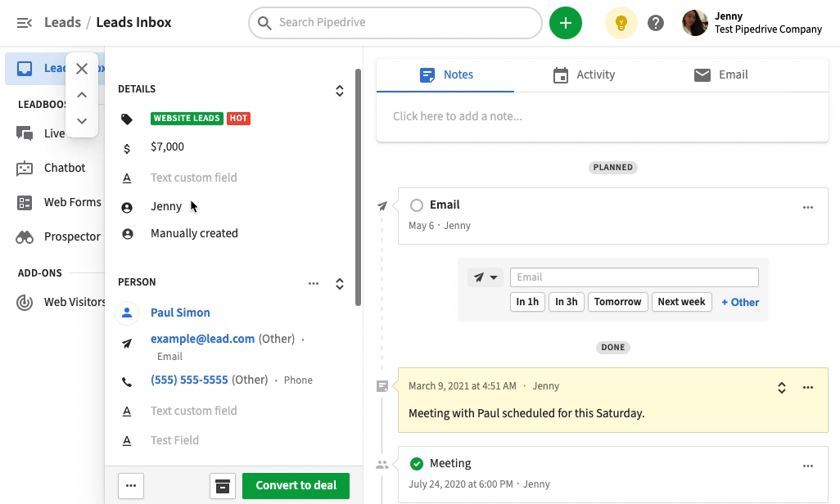The width and height of the screenshot is (840, 504).
Task: Expand the March 9 note
Action: [x=782, y=388]
